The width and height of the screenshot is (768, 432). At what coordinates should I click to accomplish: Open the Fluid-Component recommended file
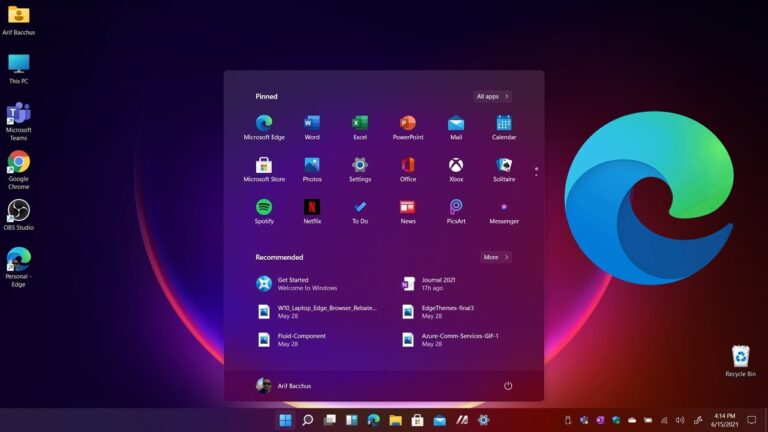(291, 340)
